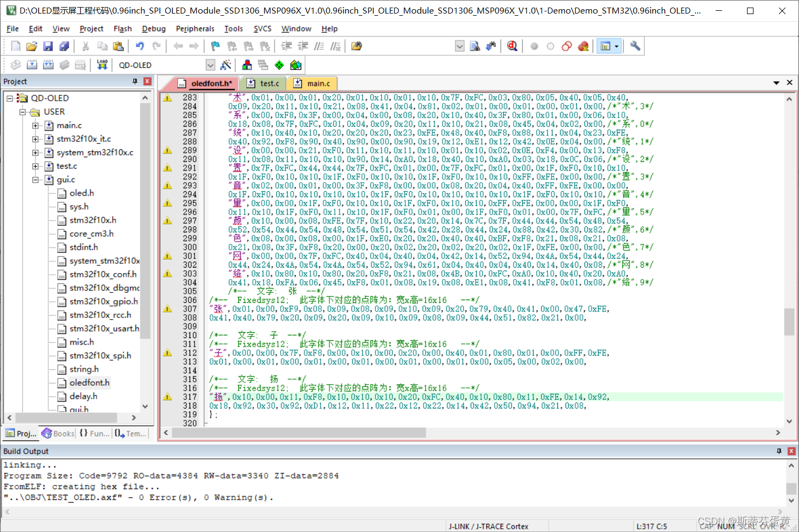Open the Peripherals menu
The image size is (799, 532).
coord(195,29)
